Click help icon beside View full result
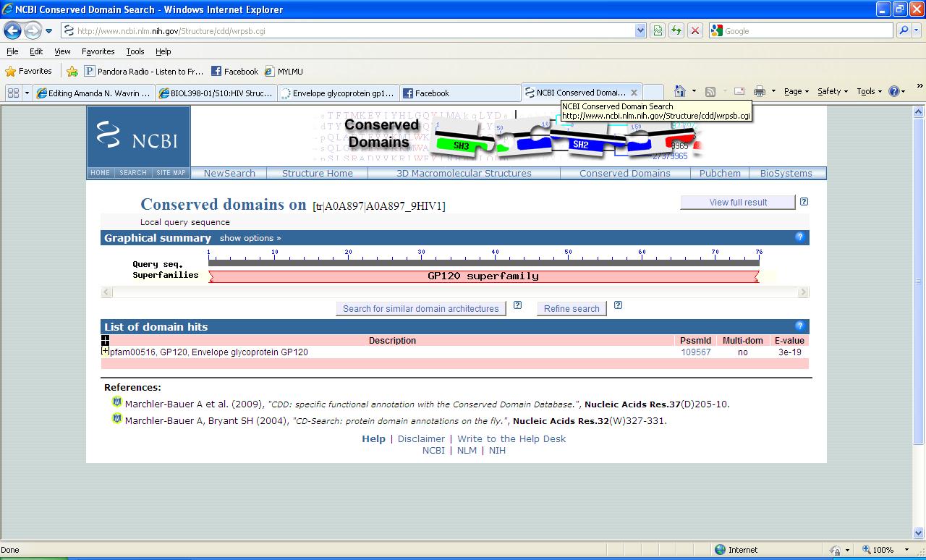926x560 pixels. pyautogui.click(x=804, y=202)
